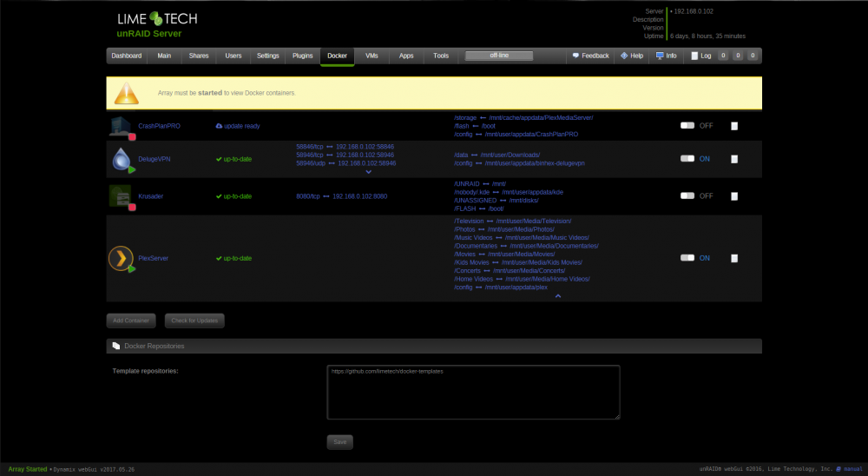Click the Check for Updates button
This screenshot has width=868, height=476.
[x=194, y=321]
